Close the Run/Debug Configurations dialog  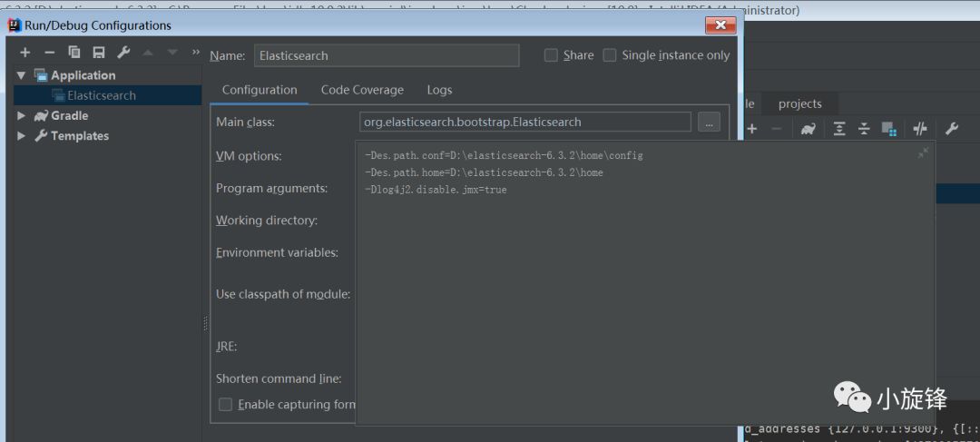point(720,25)
